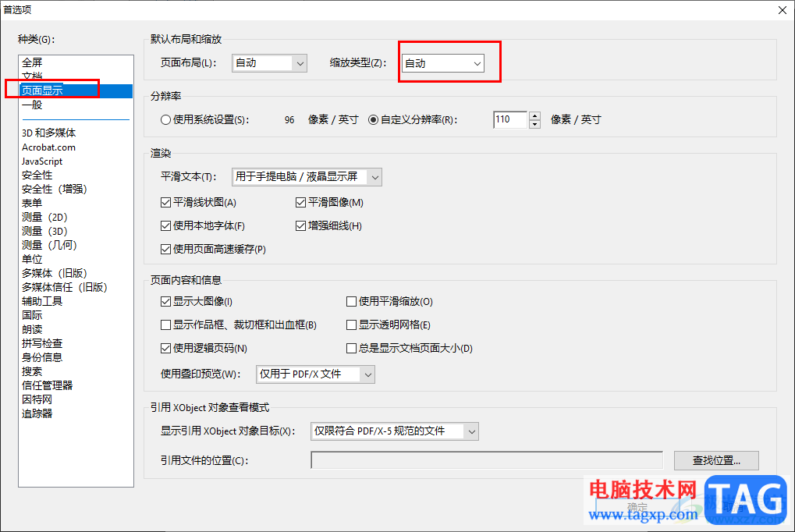This screenshot has height=532, width=795.
Task: Toggle 增强细线 checkbox
Action: coord(300,226)
